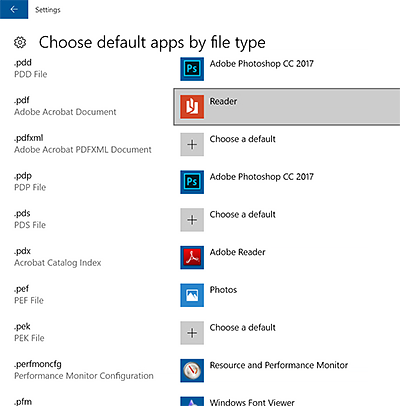
Task: Go back using the back arrow
Action: click(14, 9)
